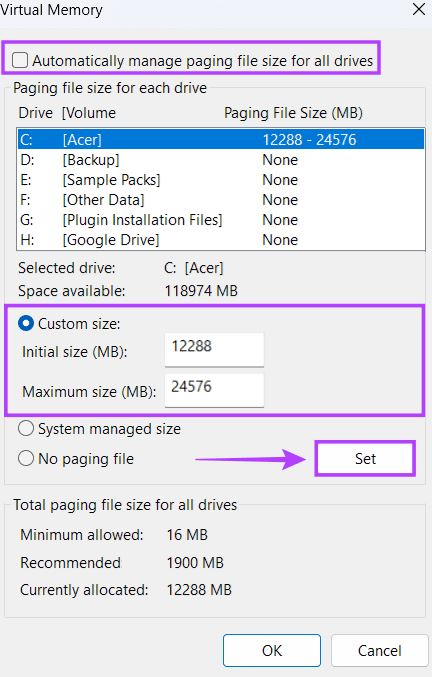Select drive C: [Acer] row

point(221,139)
